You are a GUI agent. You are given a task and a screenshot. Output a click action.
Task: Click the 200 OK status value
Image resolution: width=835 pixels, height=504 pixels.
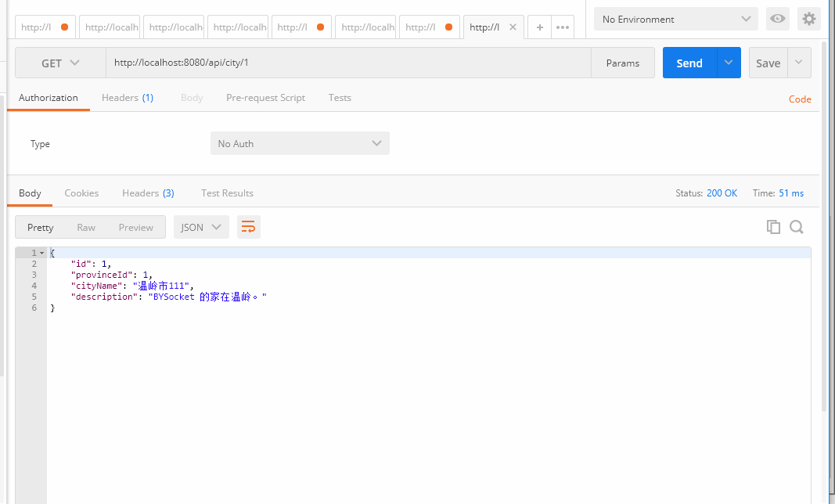(x=722, y=193)
